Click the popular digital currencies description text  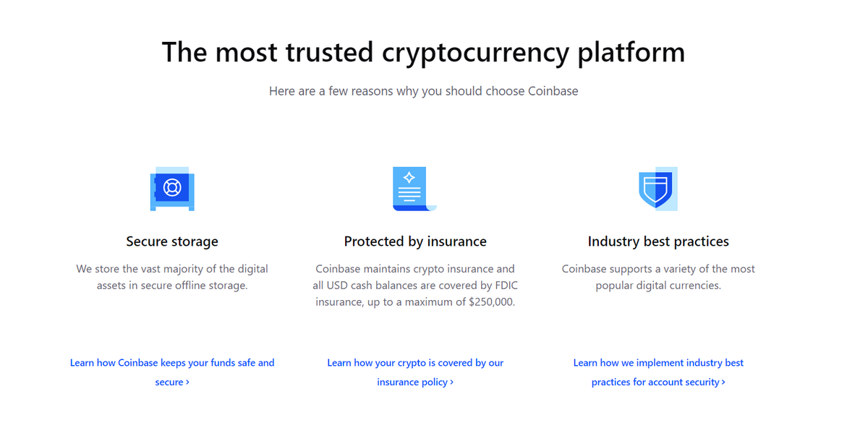(658, 277)
